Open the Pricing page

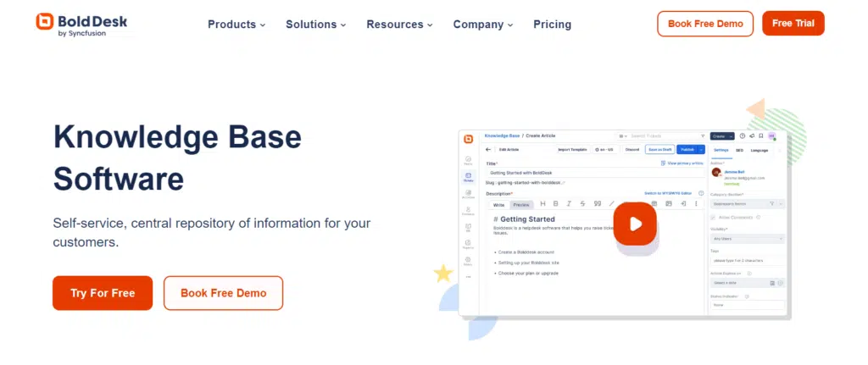click(552, 25)
